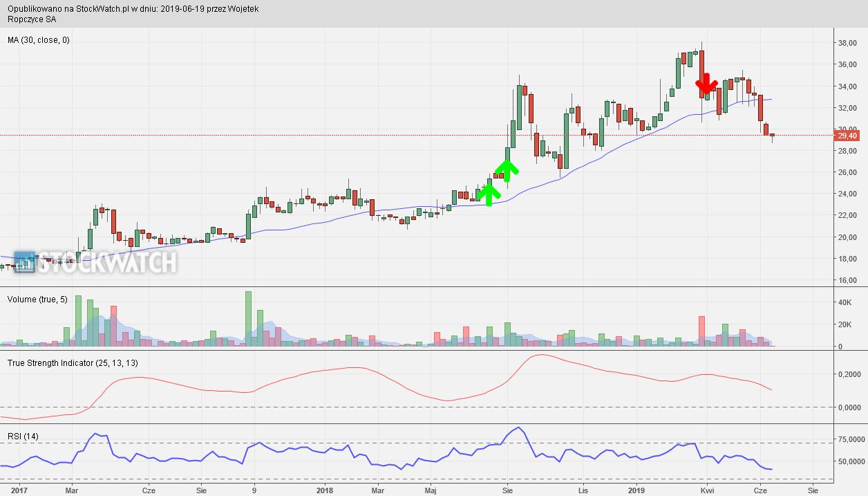Click the 0,0000 True Strength axis value

(x=849, y=407)
